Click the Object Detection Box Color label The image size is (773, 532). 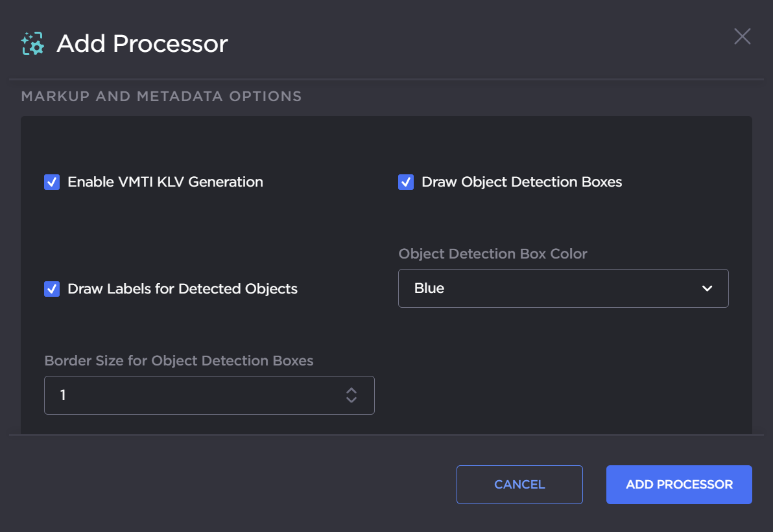tap(493, 254)
